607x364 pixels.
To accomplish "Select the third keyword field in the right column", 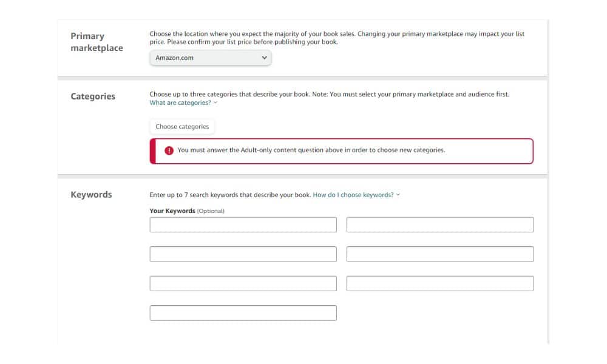I will tap(440, 283).
